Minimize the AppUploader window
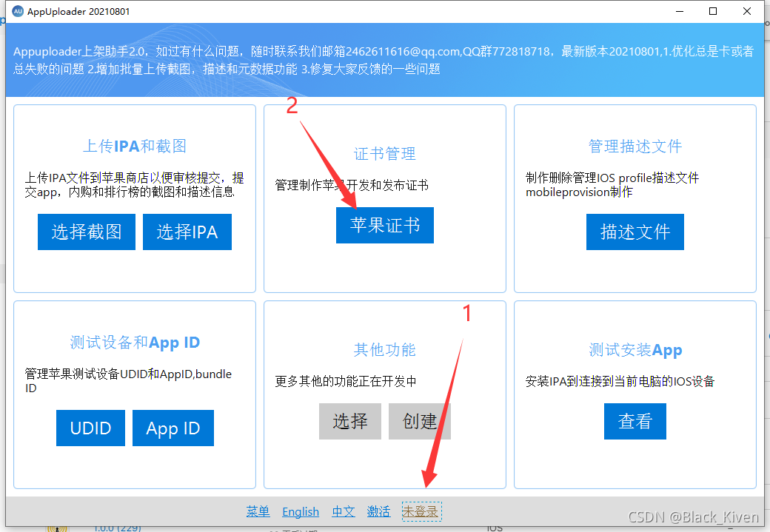Screen dimensions: 770x532 tap(680, 11)
